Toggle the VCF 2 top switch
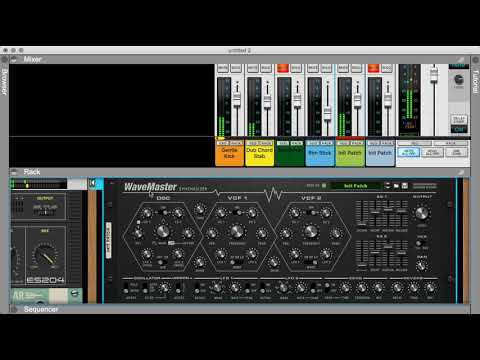The height and width of the screenshot is (360, 480). coord(311,212)
